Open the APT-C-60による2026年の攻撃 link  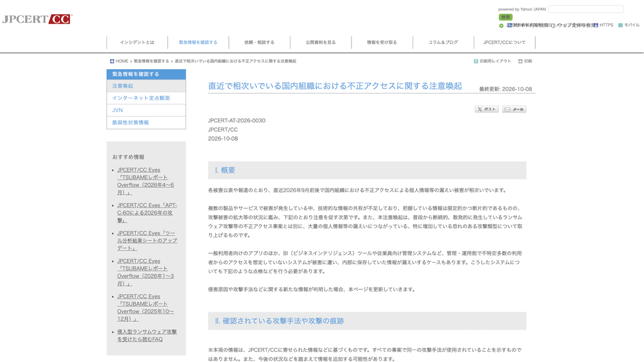[x=147, y=212]
